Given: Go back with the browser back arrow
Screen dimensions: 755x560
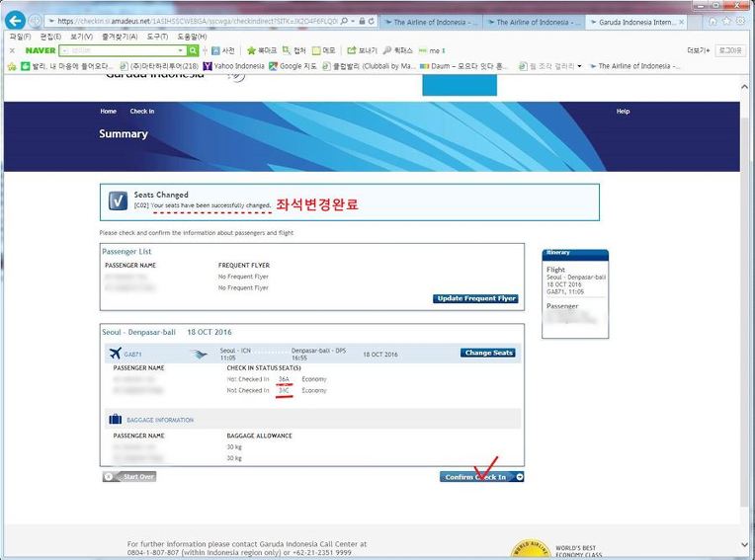Looking at the screenshot, I should [15, 21].
